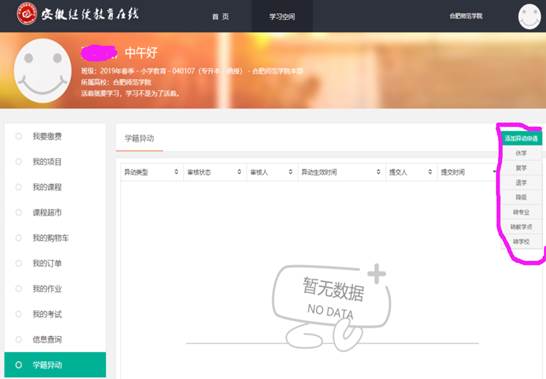546x379 pixels.
Task: Click the circle icon beside 学籍异动
Action: tap(19, 365)
